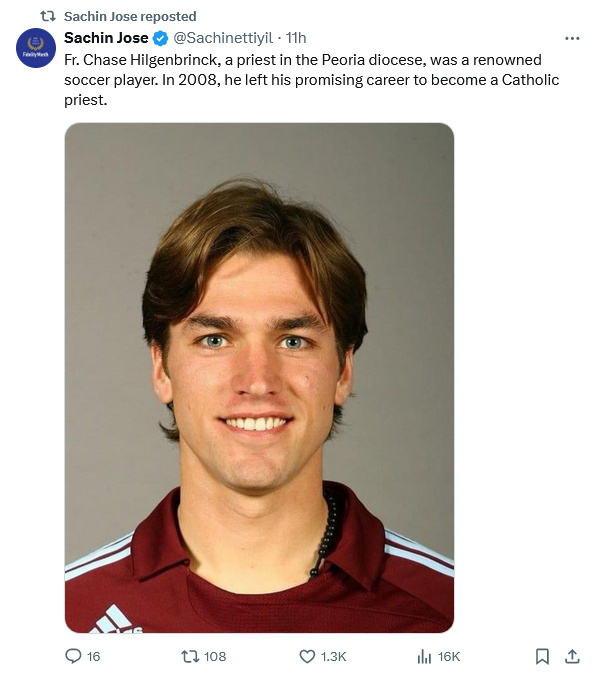Open the three-dot more options menu
The width and height of the screenshot is (598, 678).
572,38
